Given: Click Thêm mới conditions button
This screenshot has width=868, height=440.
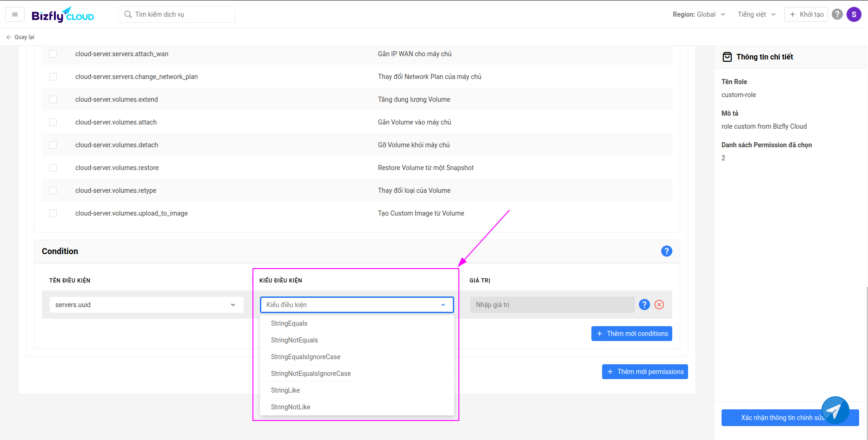Looking at the screenshot, I should pyautogui.click(x=631, y=334).
